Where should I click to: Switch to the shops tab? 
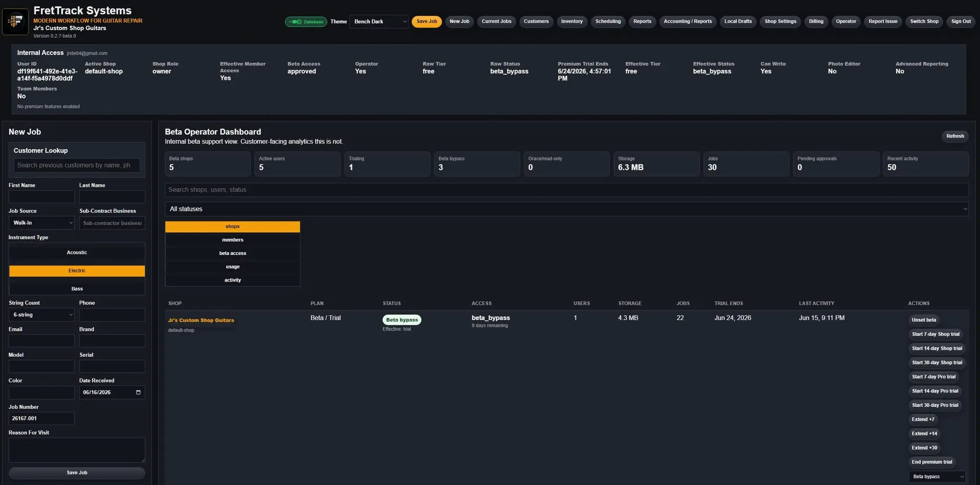[233, 227]
